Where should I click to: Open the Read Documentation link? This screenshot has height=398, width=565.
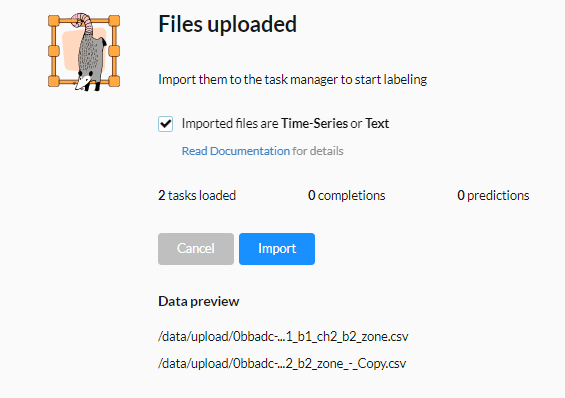[236, 151]
